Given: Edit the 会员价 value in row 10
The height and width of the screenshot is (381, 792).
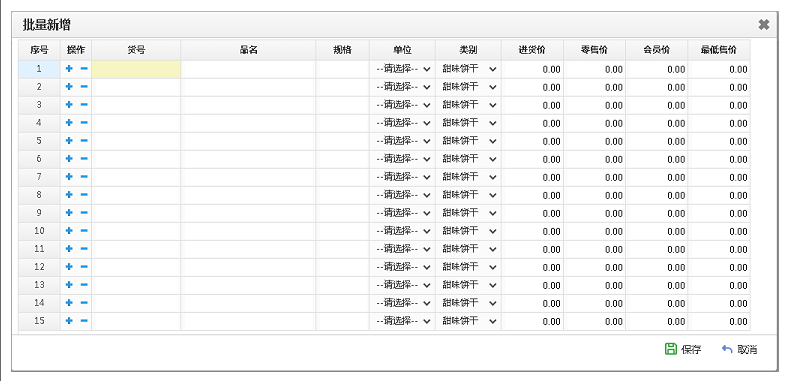Looking at the screenshot, I should click(657, 231).
